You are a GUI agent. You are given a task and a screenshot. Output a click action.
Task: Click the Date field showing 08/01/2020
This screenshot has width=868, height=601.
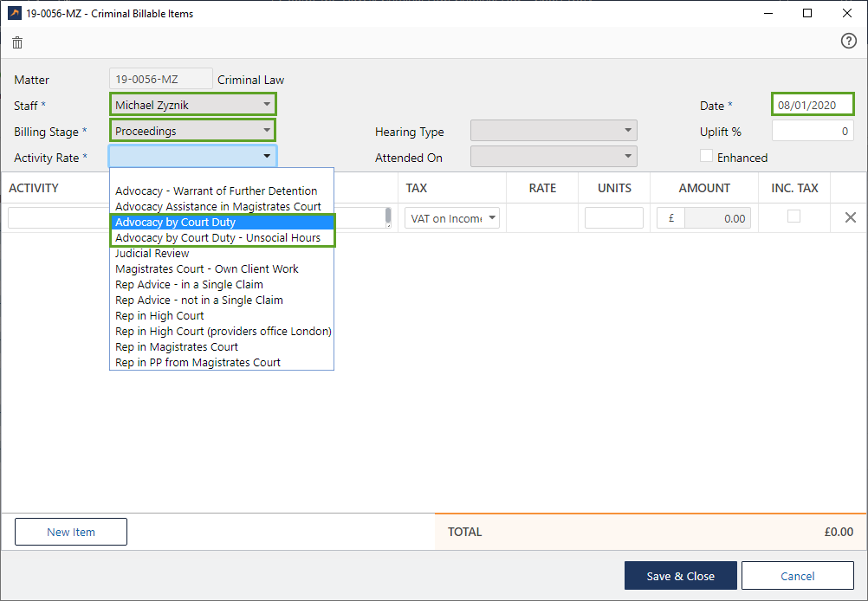812,105
